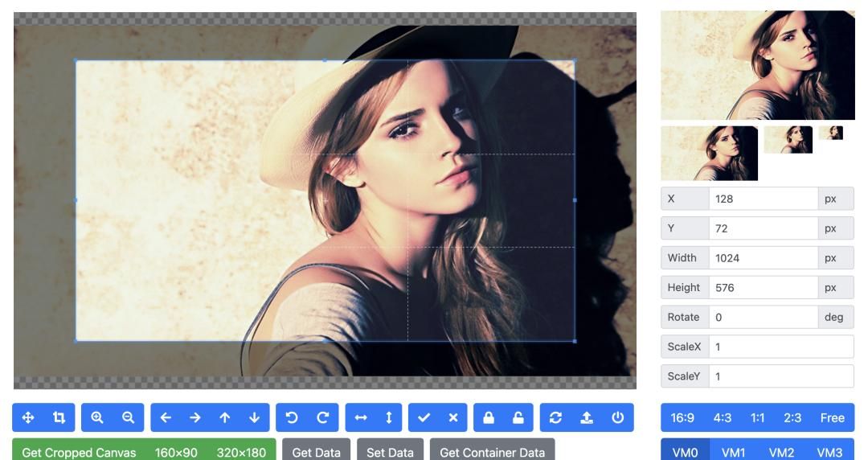This screenshot has width=868, height=460.
Task: Click the Width input field
Action: 762,258
